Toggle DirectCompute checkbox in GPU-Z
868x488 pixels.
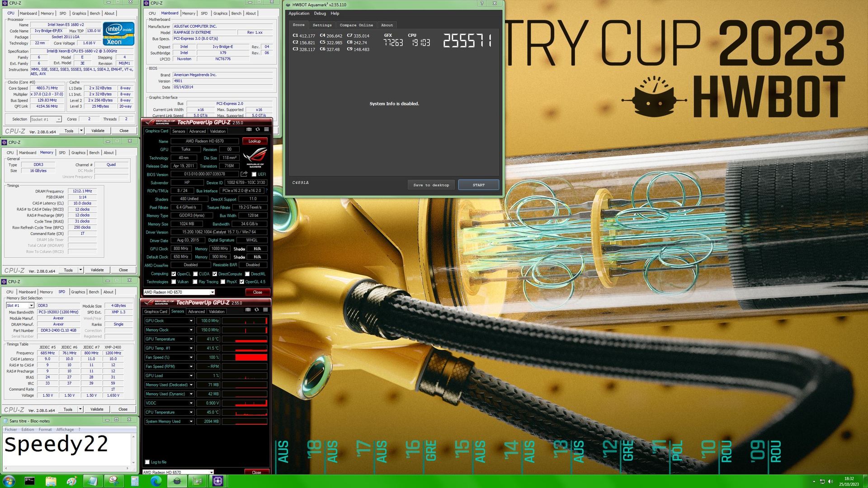coord(215,274)
